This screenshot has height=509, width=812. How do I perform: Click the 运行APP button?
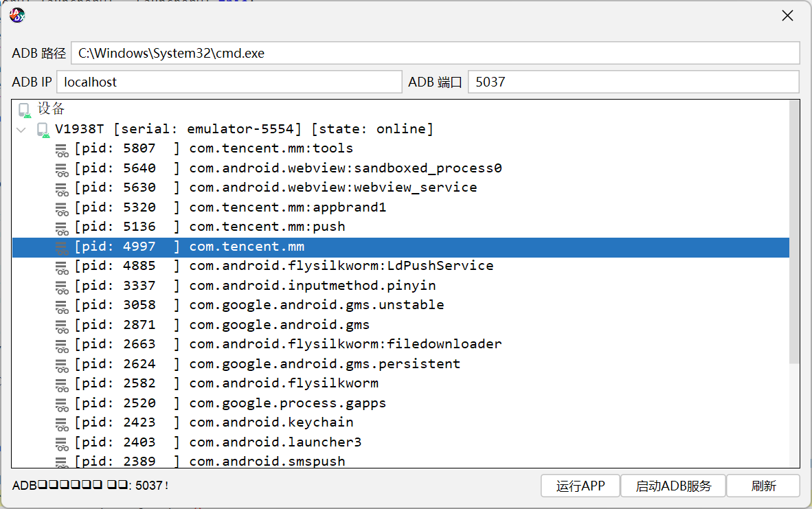580,486
